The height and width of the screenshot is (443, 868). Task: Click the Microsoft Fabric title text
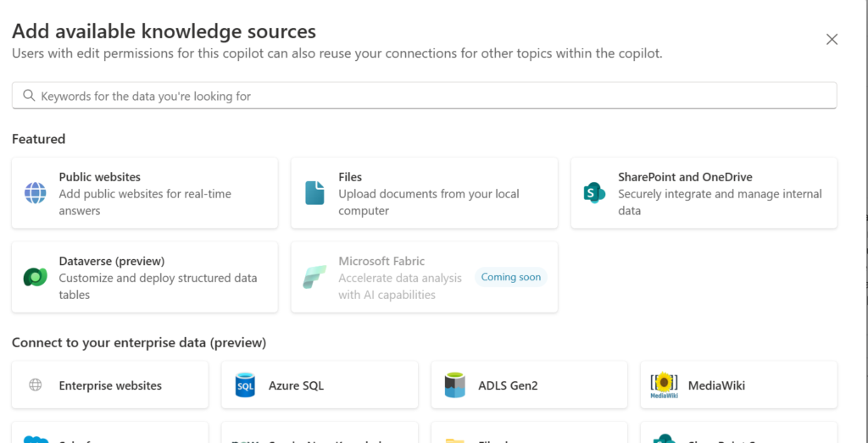click(382, 261)
